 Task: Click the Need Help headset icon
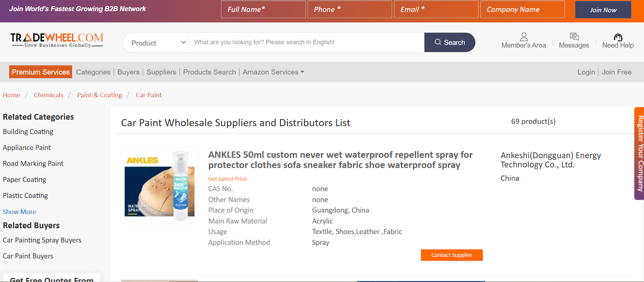[x=618, y=37]
